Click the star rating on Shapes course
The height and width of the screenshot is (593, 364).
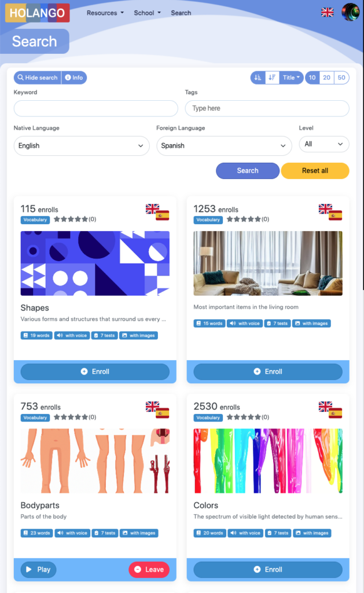pyautogui.click(x=75, y=219)
